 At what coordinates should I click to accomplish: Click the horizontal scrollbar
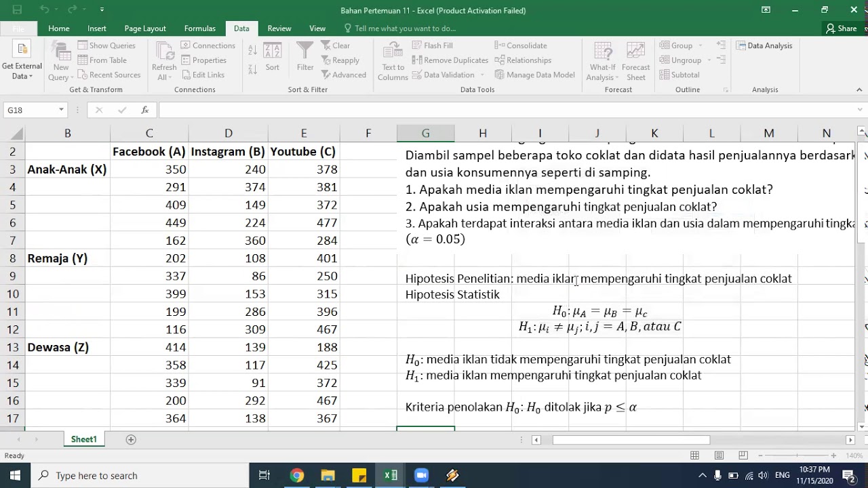[x=631, y=440]
